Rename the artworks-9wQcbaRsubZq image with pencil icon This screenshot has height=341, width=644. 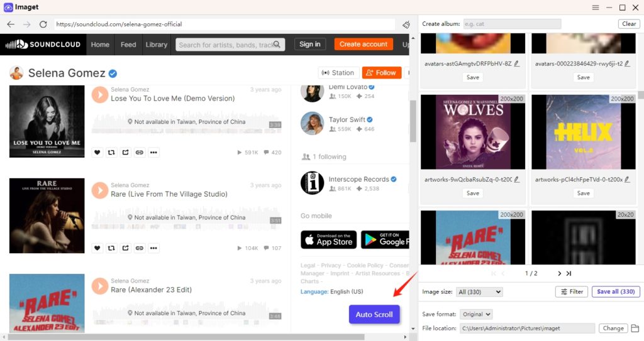pyautogui.click(x=517, y=180)
